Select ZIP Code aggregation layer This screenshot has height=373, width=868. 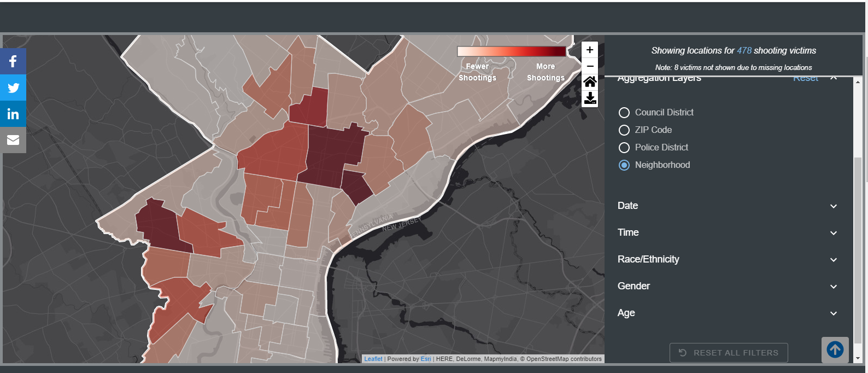pos(624,130)
